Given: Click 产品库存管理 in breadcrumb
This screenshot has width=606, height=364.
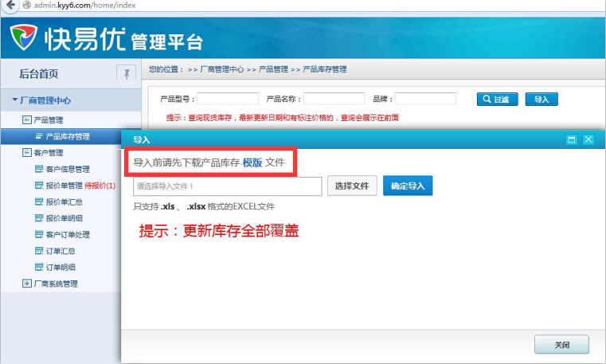Looking at the screenshot, I should 325,69.
